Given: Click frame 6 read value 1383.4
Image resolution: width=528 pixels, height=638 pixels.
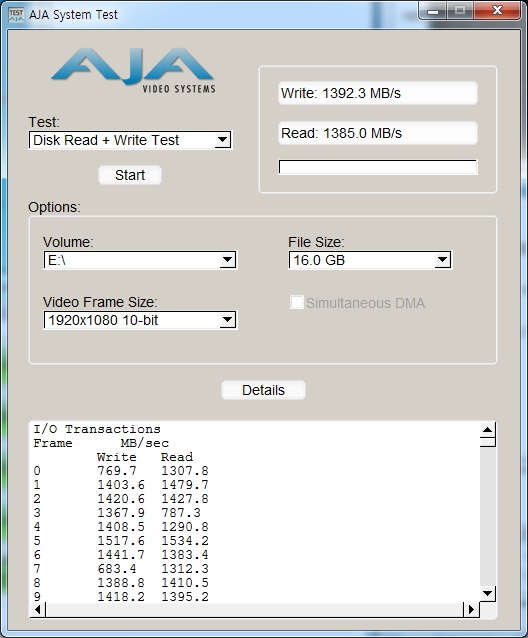Looking at the screenshot, I should [185, 555].
